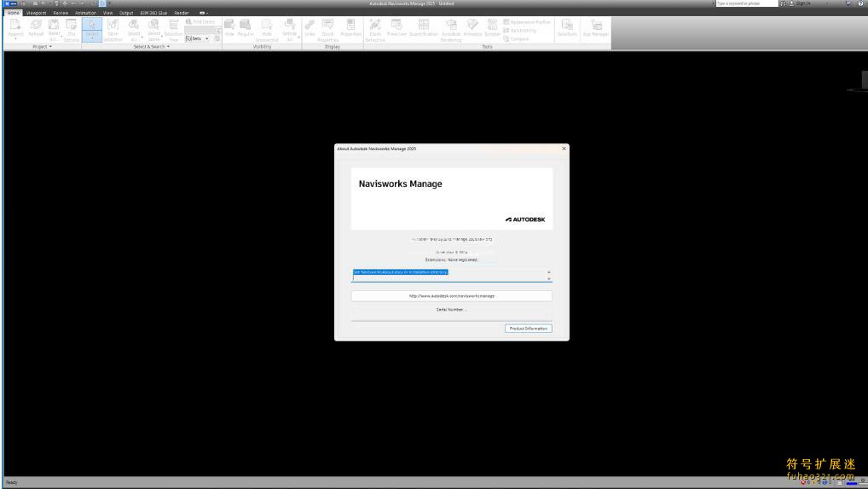This screenshot has height=489, width=868.
Task: Switch to the Viewpoint ribbon tab
Action: [x=37, y=13]
